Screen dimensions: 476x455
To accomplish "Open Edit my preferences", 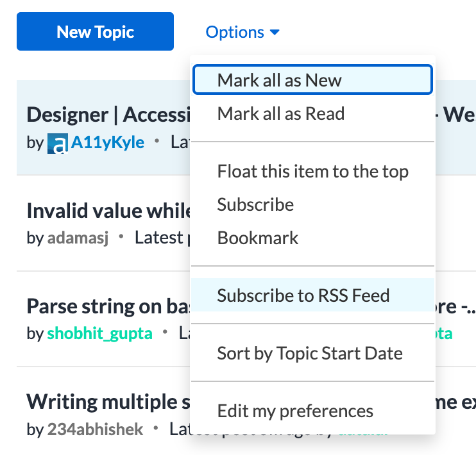I will pos(295,411).
